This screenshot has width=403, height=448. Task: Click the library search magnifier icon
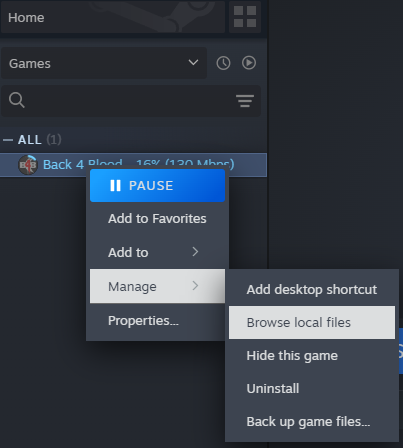point(17,100)
